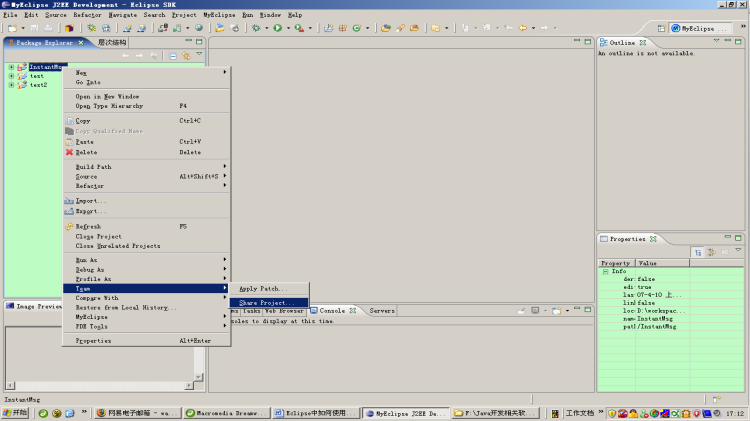750x421 pixels.
Task: Choose Properties from context menu
Action: (x=146, y=341)
